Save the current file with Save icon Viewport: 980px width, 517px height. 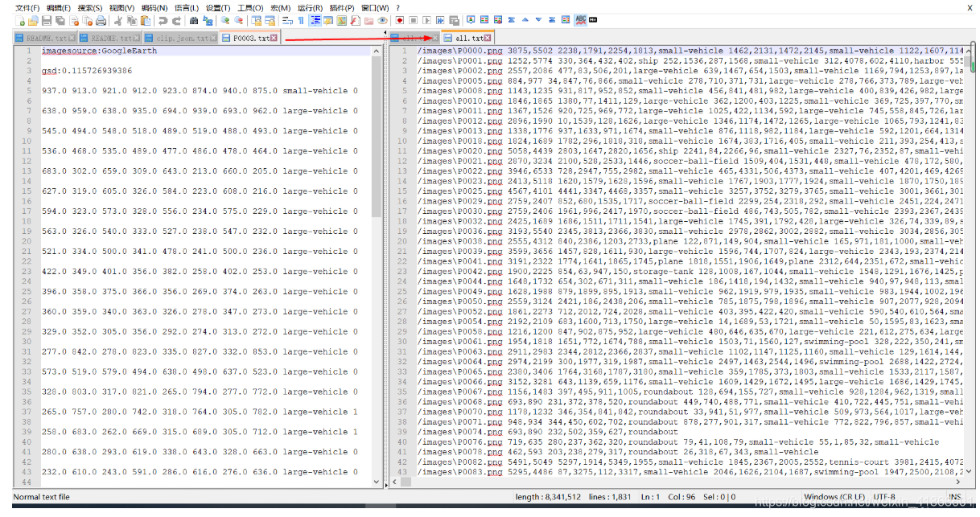[46, 20]
